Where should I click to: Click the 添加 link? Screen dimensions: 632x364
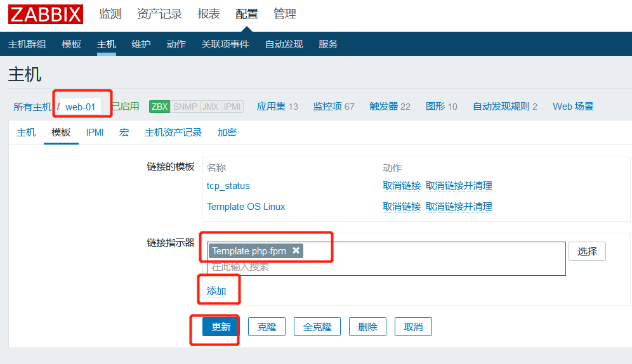pos(216,290)
